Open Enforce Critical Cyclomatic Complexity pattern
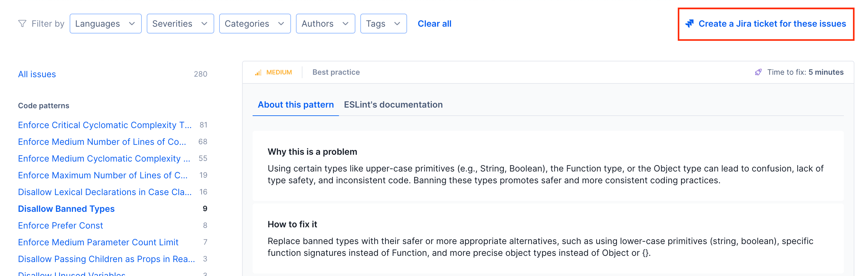Screen dimensions: 868x276 (104, 124)
